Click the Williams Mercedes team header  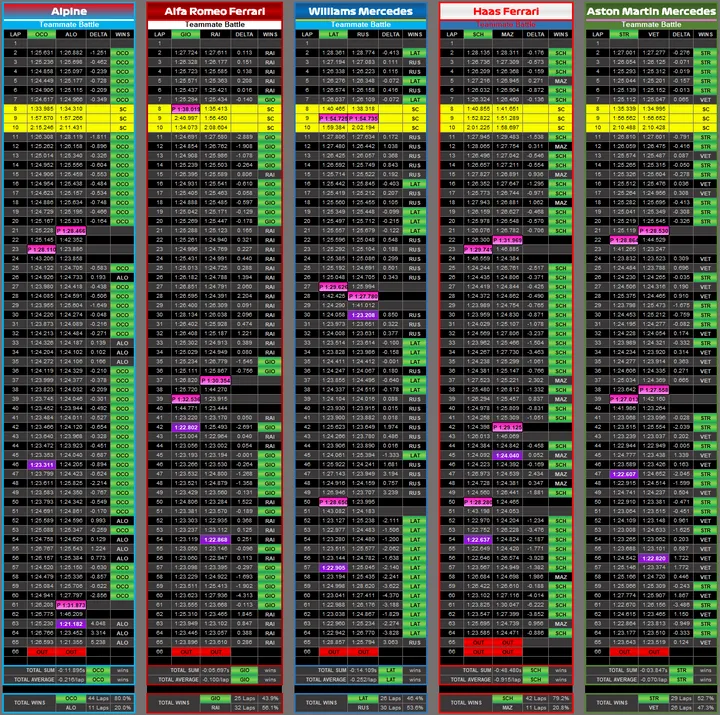coord(360,11)
